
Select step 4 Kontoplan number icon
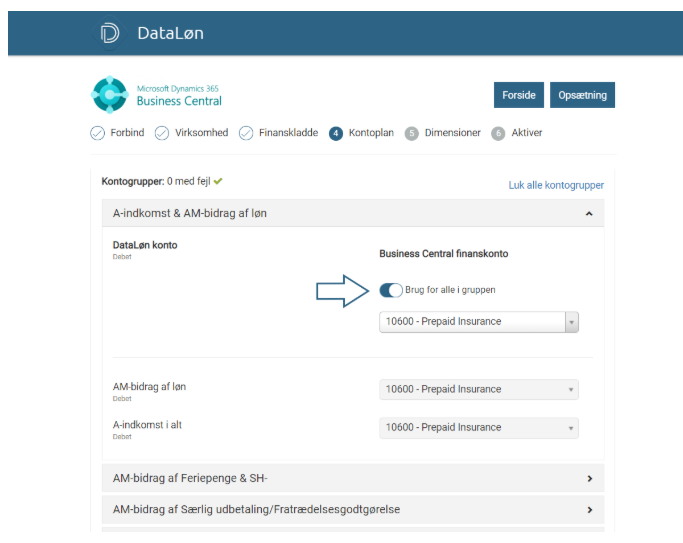tap(336, 133)
